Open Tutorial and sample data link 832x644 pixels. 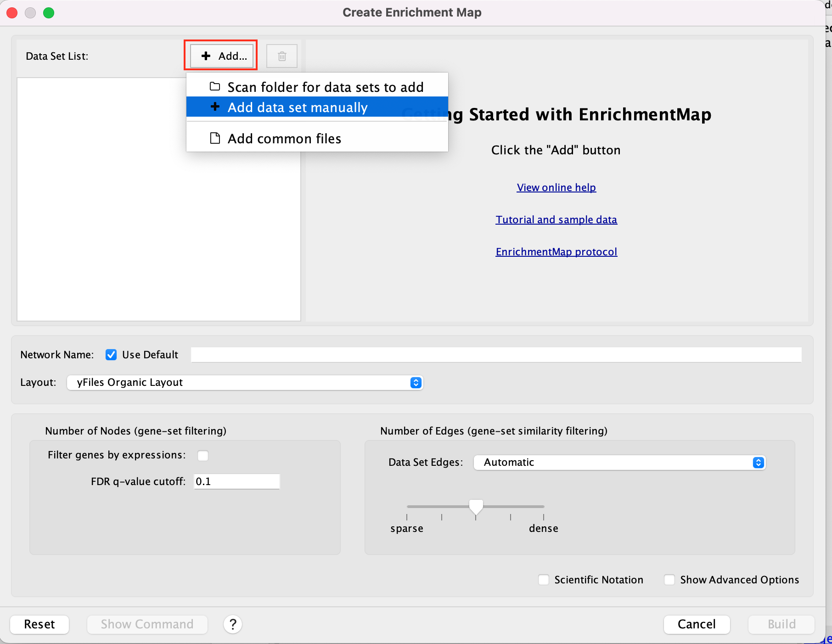(556, 220)
